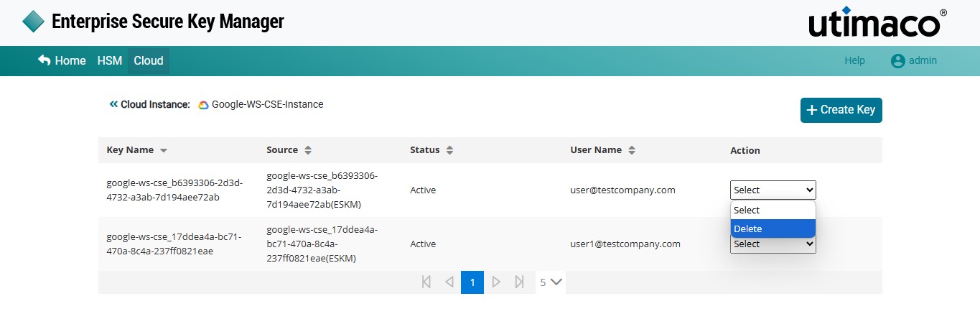Click the Status column sort arrows
This screenshot has width=980, height=314.
450,150
